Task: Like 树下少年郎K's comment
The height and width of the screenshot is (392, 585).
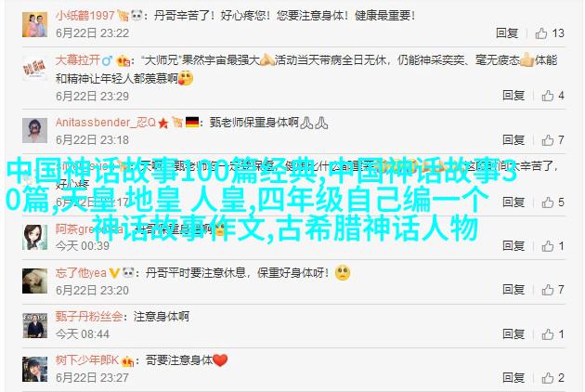Action: click(x=547, y=378)
